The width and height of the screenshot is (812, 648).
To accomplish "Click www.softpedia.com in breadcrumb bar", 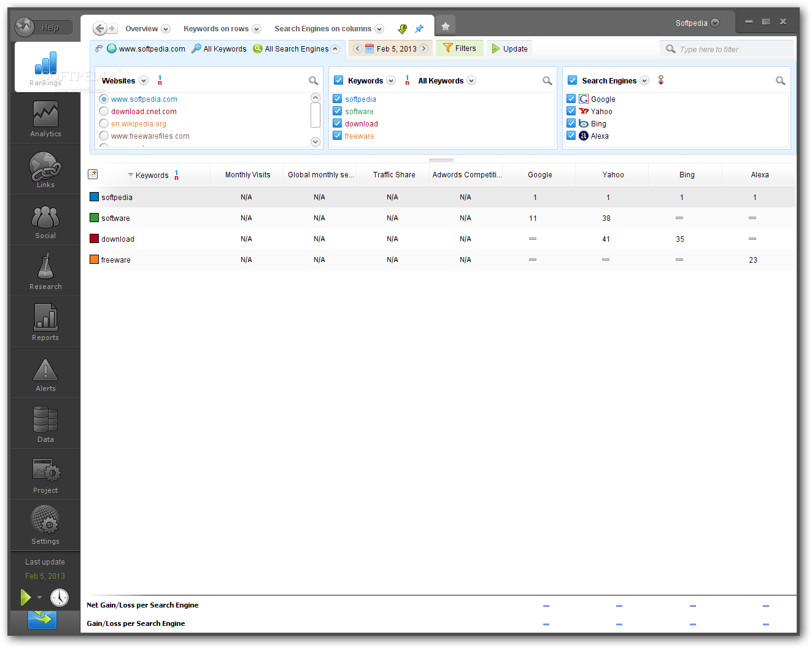I will [x=146, y=49].
